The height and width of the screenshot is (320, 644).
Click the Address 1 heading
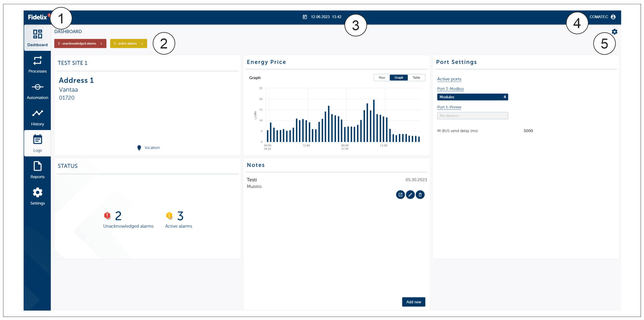click(x=76, y=81)
